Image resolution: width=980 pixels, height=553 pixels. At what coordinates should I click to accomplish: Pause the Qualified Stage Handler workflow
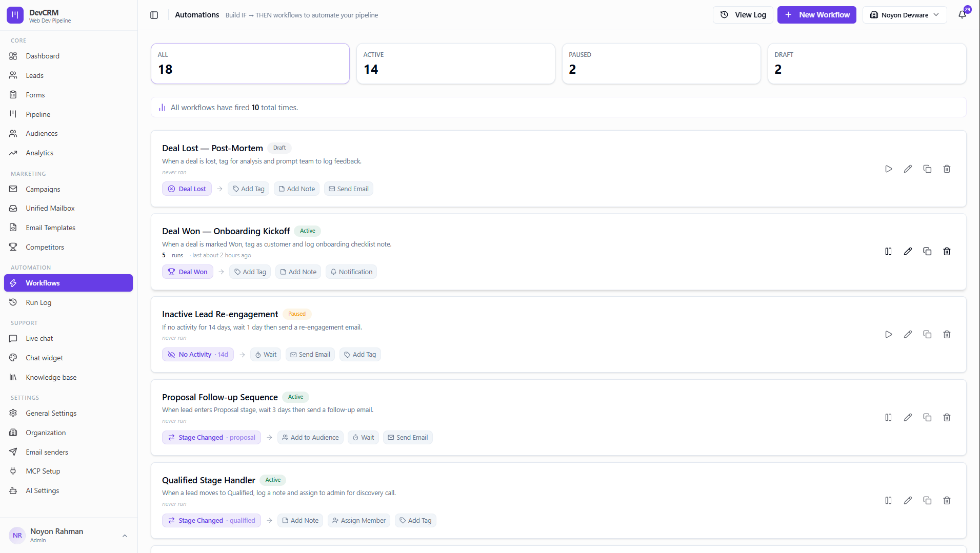[889, 500]
